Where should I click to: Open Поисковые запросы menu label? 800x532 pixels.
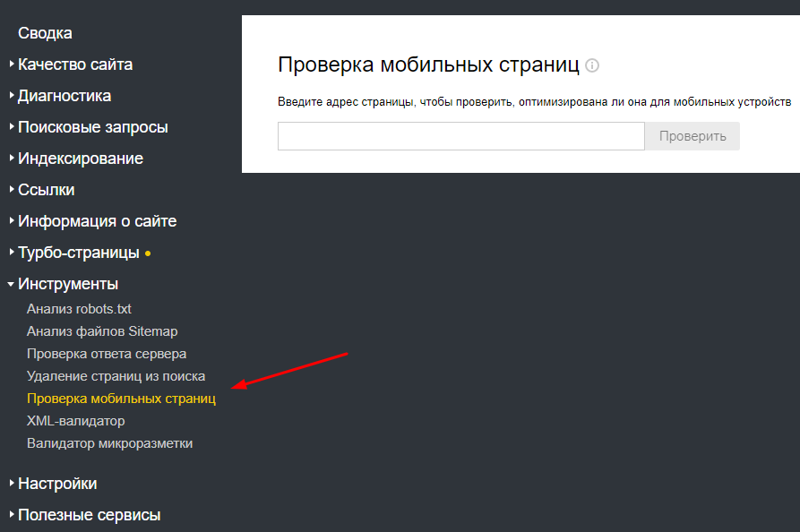click(93, 127)
